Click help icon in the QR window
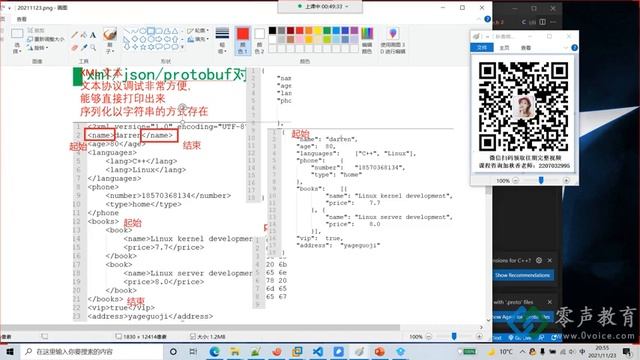This screenshot has width=640, height=360. (x=574, y=48)
